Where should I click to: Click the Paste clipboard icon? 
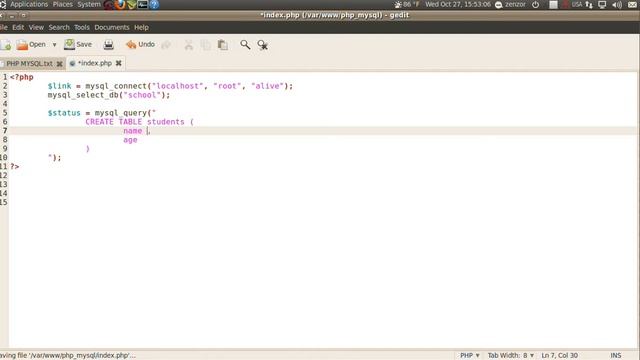pyautogui.click(x=222, y=45)
